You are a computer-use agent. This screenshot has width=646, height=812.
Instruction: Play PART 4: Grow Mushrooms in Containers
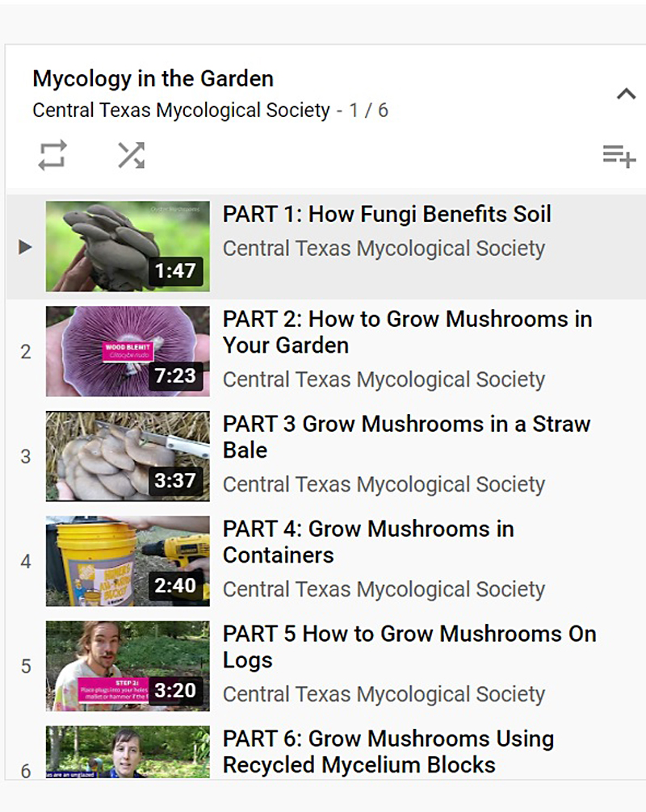[368, 542]
